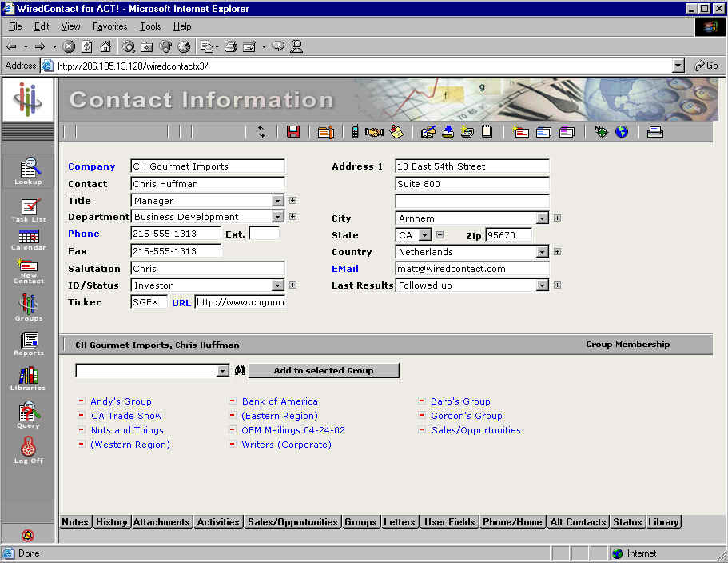Click the blue down-arrow inbox icon

[448, 132]
